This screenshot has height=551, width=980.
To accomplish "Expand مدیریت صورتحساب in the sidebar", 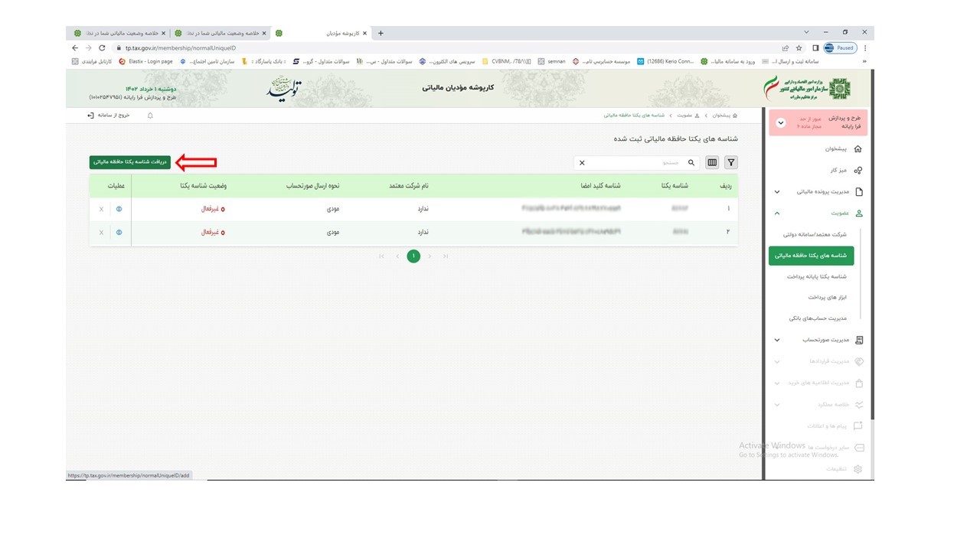I will 818,340.
